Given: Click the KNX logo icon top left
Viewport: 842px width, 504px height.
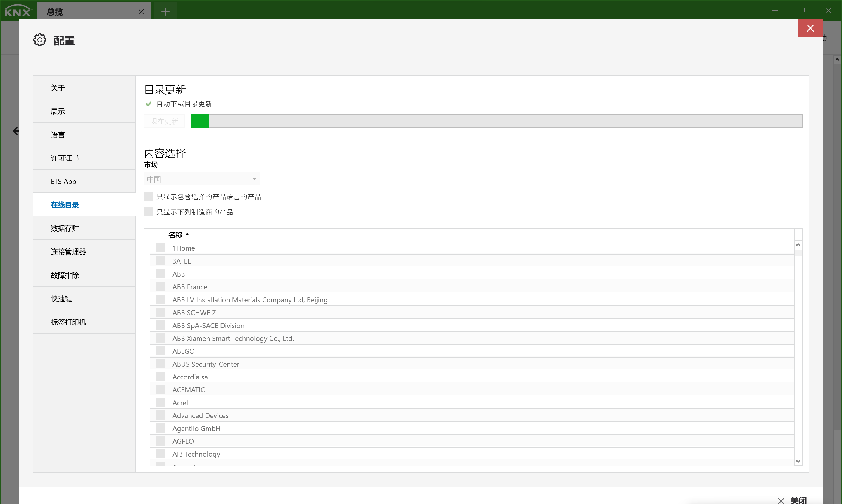Looking at the screenshot, I should (x=18, y=10).
